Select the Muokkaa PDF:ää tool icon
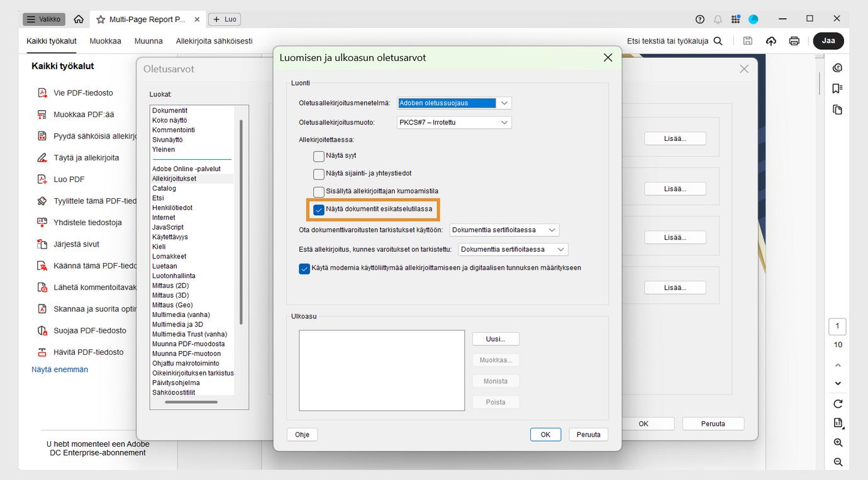This screenshot has height=480, width=868. [42, 114]
